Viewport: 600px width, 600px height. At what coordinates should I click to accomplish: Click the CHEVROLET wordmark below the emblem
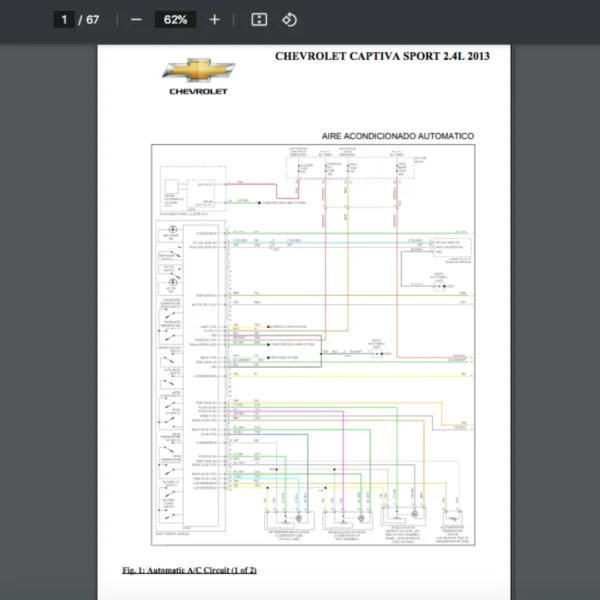[x=199, y=92]
